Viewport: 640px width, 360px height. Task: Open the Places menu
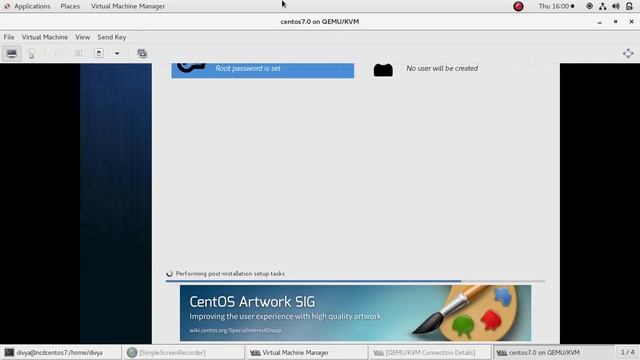70,6
